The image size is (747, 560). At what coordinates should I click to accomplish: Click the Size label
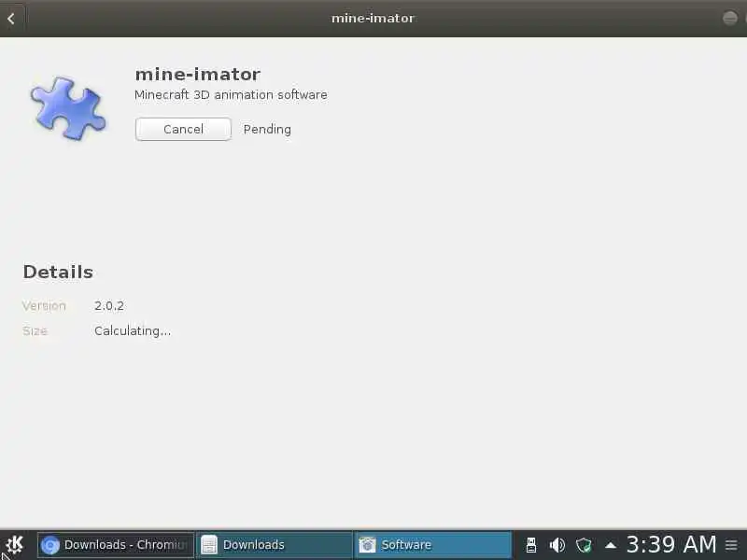[x=35, y=331]
